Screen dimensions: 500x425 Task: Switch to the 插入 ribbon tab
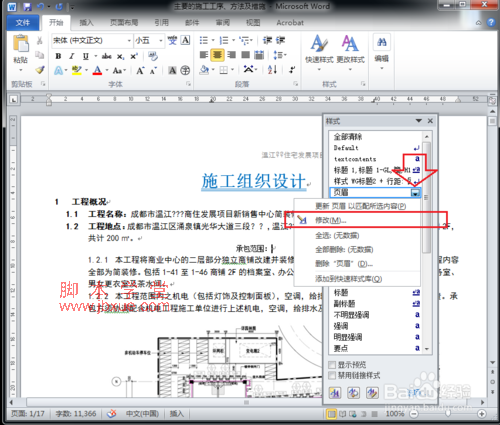coord(86,23)
